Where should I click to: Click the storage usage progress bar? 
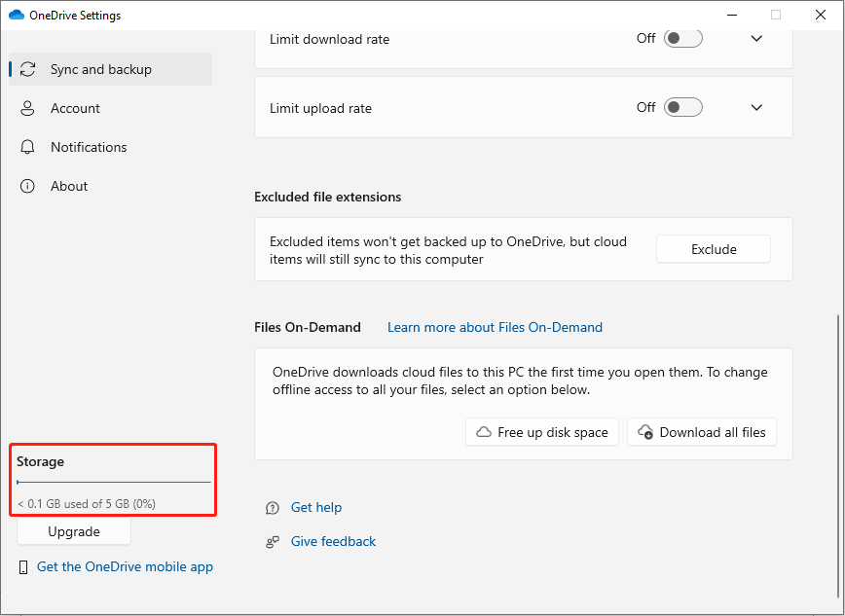113,482
